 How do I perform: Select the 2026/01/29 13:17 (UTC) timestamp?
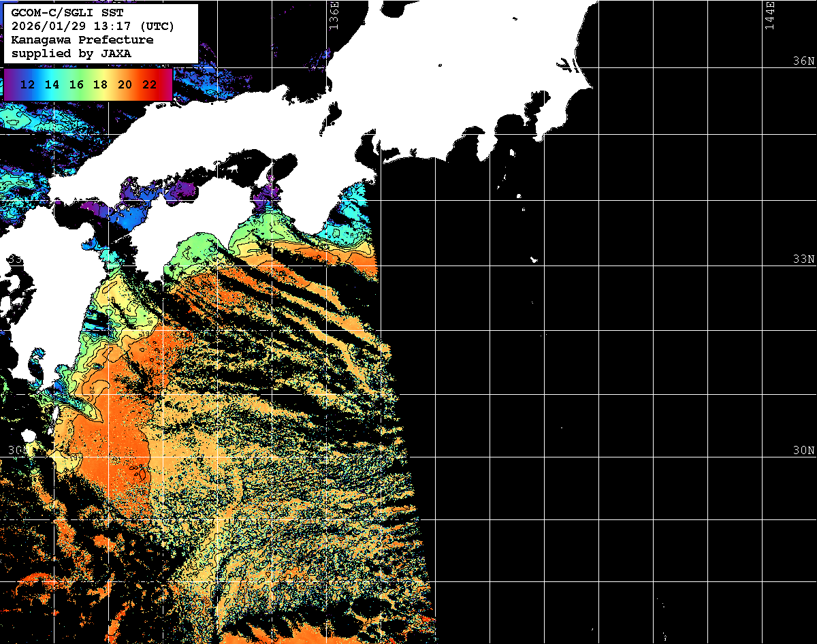tap(93, 27)
